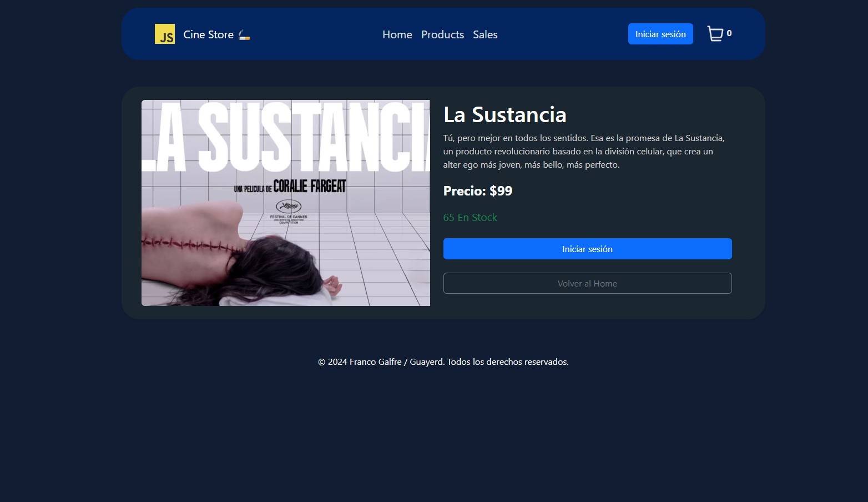This screenshot has height=502, width=868.
Task: Click the La Sustancia poster image
Action: [x=286, y=203]
